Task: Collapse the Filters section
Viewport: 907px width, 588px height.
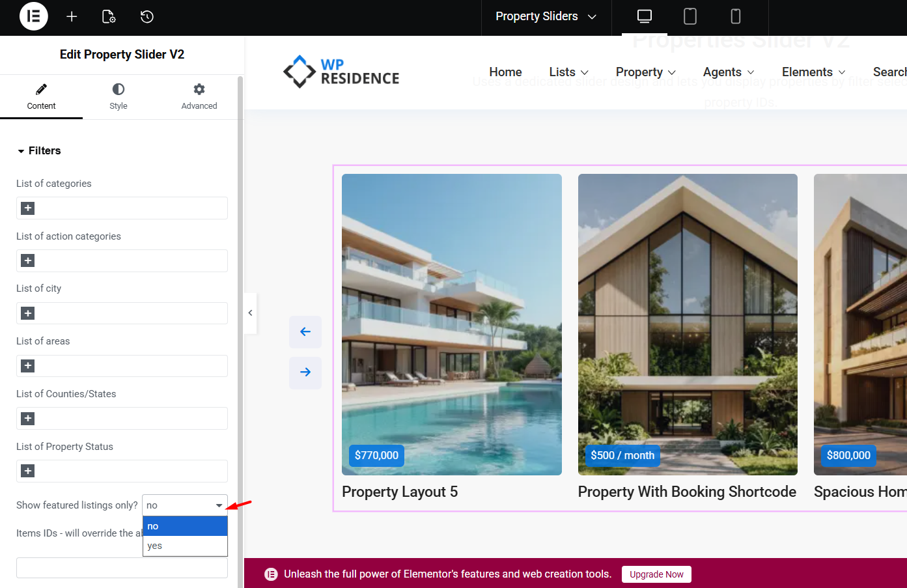Action: (39, 150)
